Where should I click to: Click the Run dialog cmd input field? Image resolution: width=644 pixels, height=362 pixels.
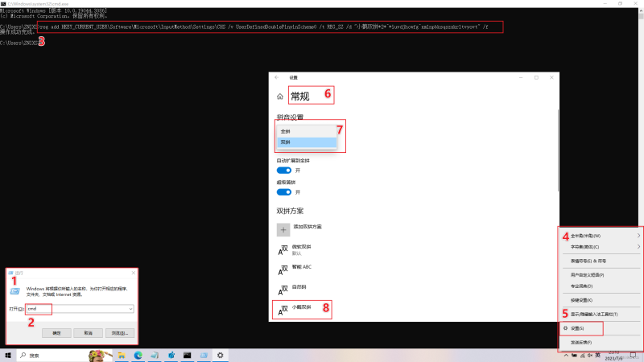[76, 308]
